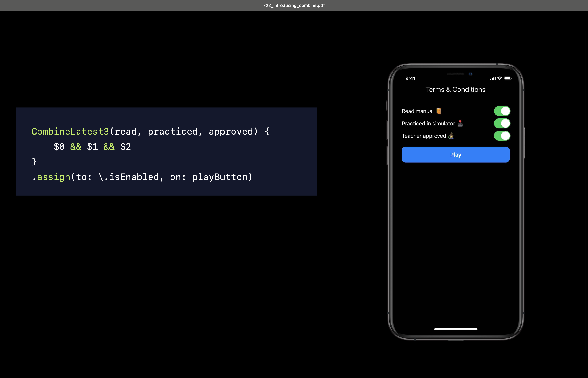Viewport: 588px width, 378px height.
Task: Click the .assign method in the code
Action: point(51,177)
